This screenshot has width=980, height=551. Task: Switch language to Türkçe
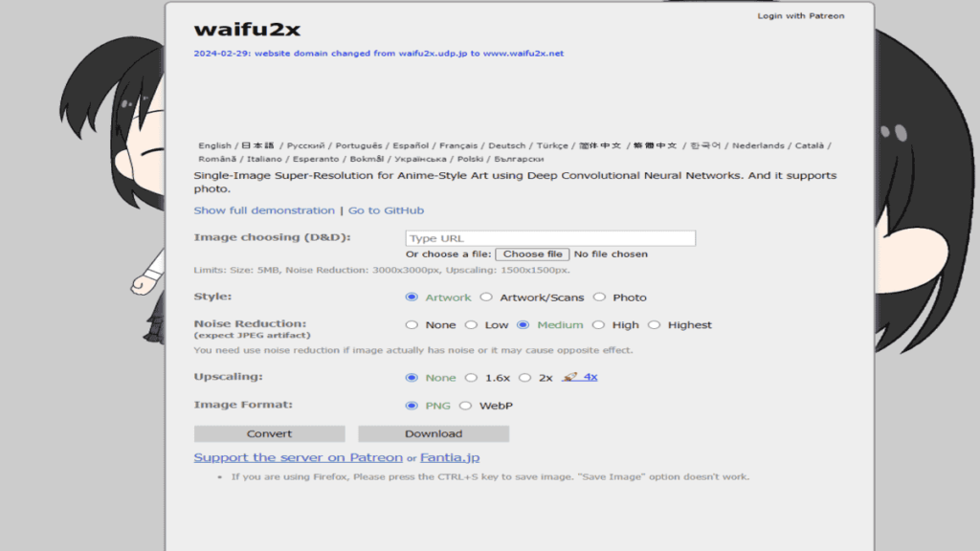[x=552, y=145]
